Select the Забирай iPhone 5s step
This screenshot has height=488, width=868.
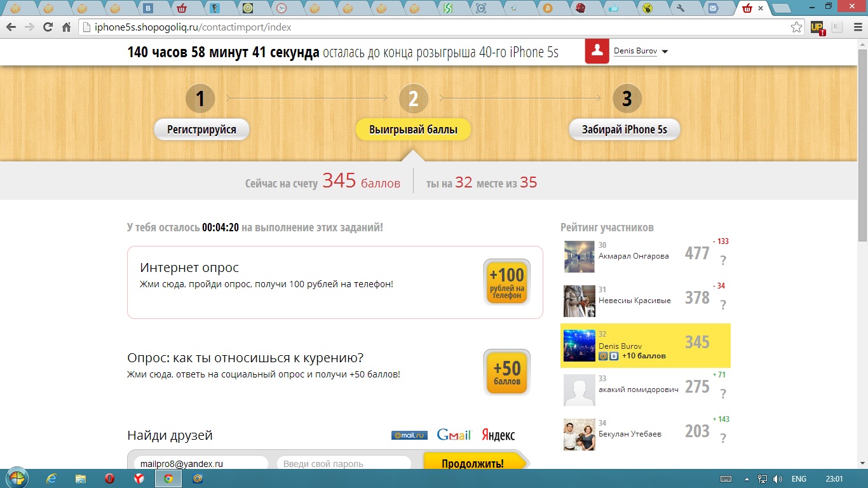625,130
